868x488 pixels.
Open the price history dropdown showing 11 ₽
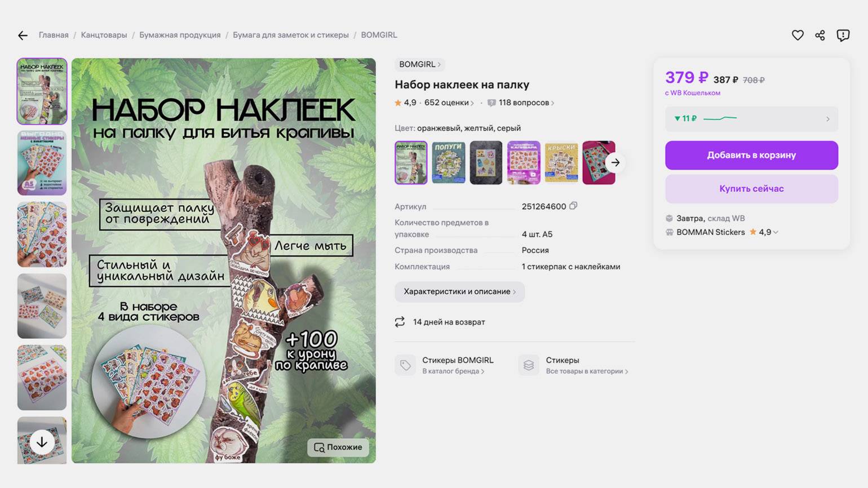tap(751, 119)
